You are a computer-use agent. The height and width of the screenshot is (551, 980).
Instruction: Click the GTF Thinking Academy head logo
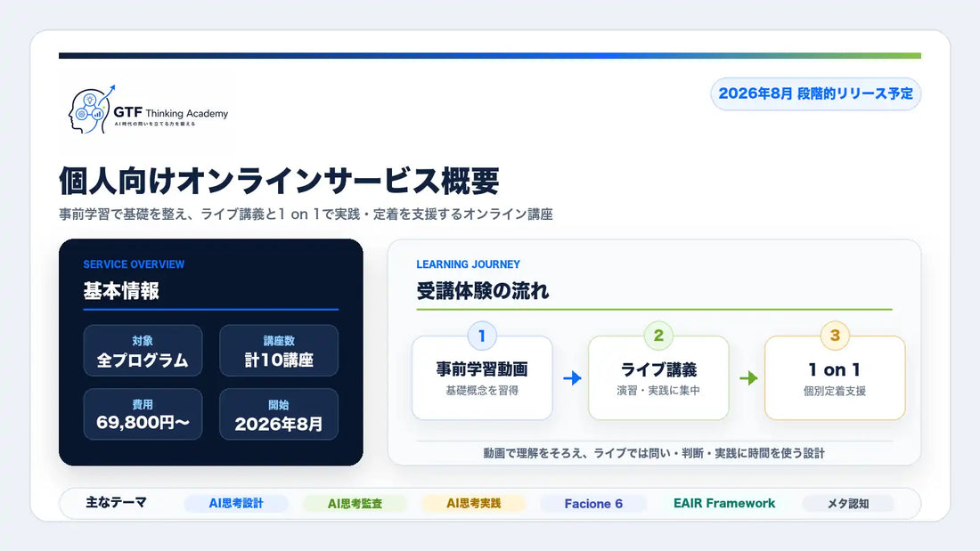click(x=91, y=109)
